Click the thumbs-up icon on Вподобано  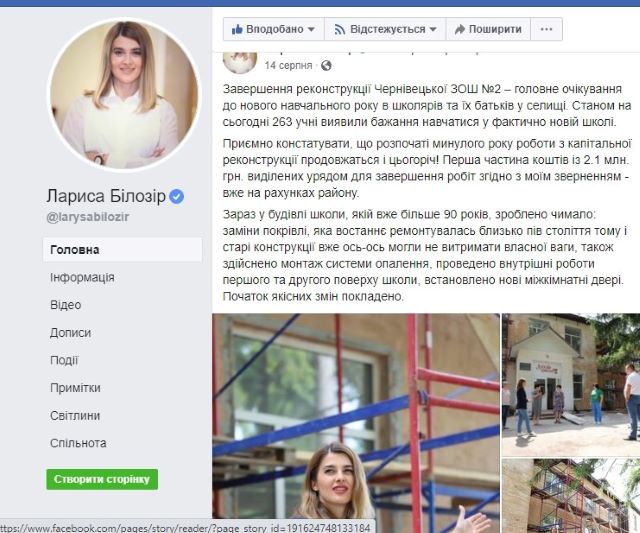tap(237, 29)
